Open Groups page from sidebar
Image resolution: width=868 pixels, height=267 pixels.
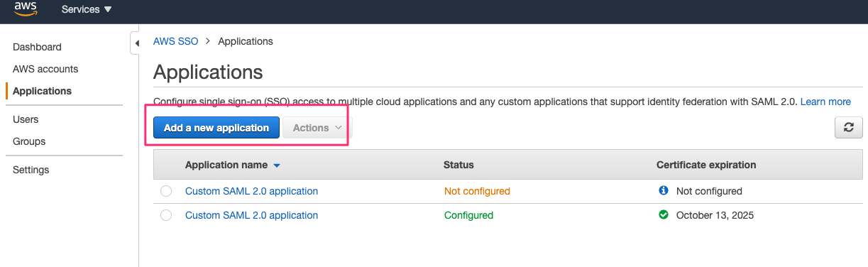tap(29, 141)
